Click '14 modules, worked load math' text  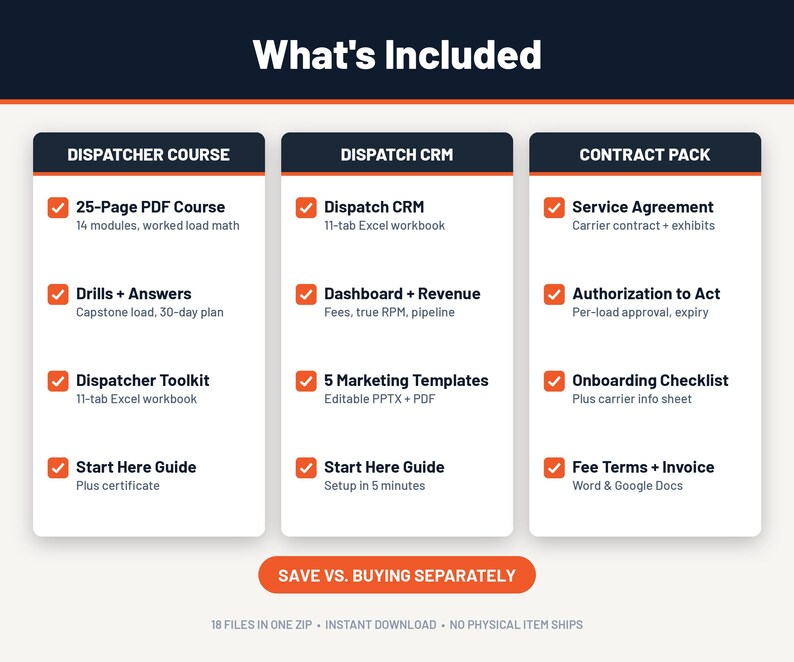click(157, 225)
